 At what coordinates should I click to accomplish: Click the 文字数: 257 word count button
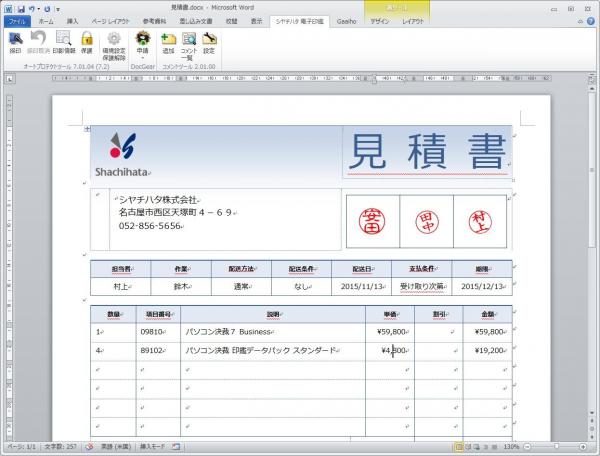(59, 447)
